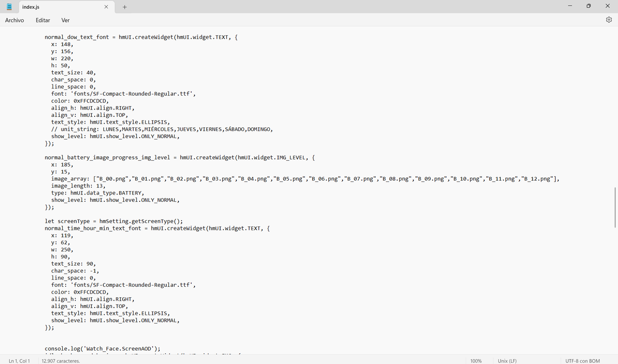Click the UTF-8 con BOM encoding indicator
This screenshot has width=618, height=364.
click(583, 361)
